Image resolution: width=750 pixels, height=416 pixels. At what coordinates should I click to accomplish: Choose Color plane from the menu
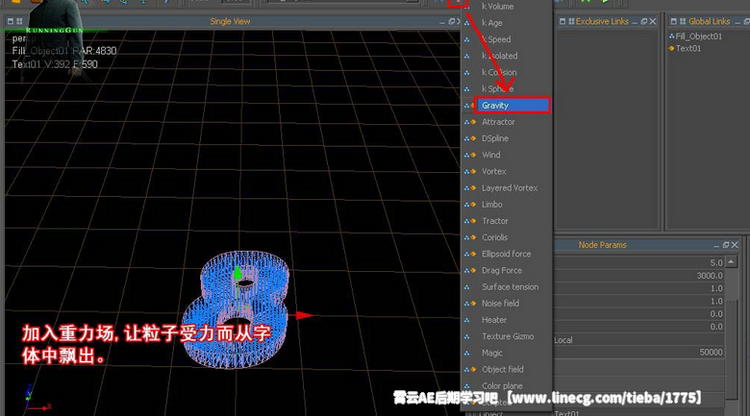[x=502, y=385]
